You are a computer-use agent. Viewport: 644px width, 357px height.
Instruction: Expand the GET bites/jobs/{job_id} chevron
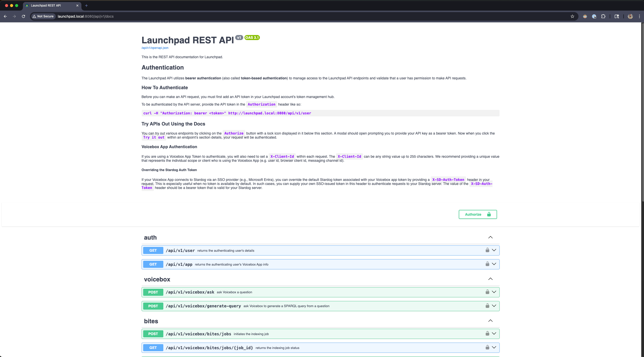(x=494, y=347)
